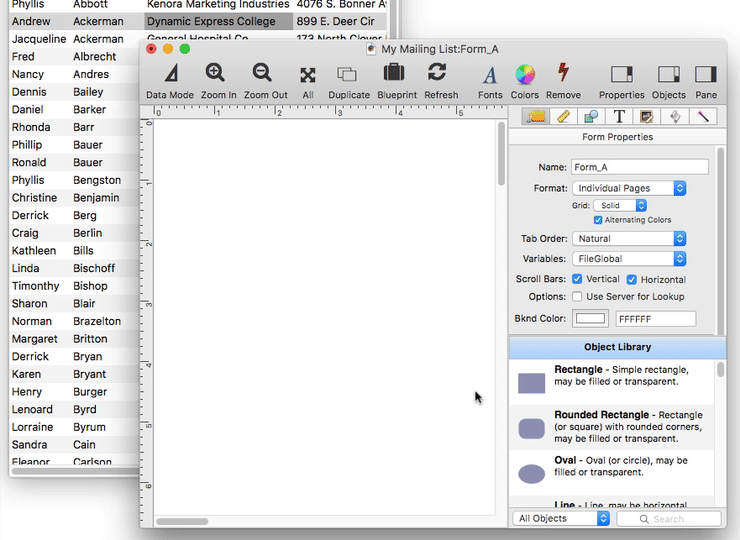The width and height of the screenshot is (740, 540).
Task: Select Timonthy Bishop in mailing list
Action: [x=74, y=286]
